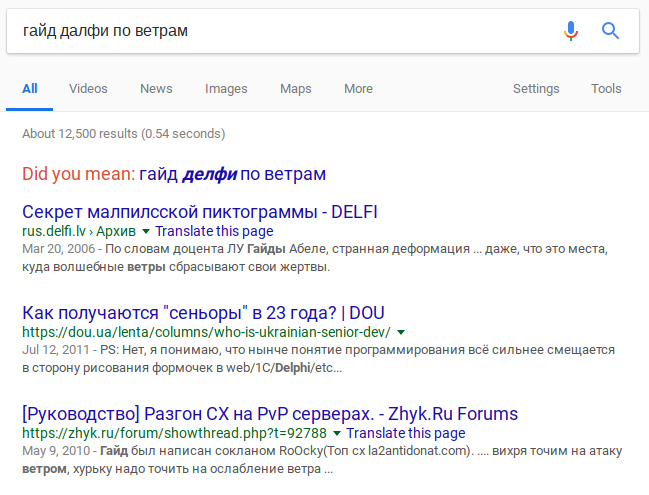
Task: Click the https://zhyk.ru/forum/showthread.php URL text
Action: pyautogui.click(x=174, y=433)
